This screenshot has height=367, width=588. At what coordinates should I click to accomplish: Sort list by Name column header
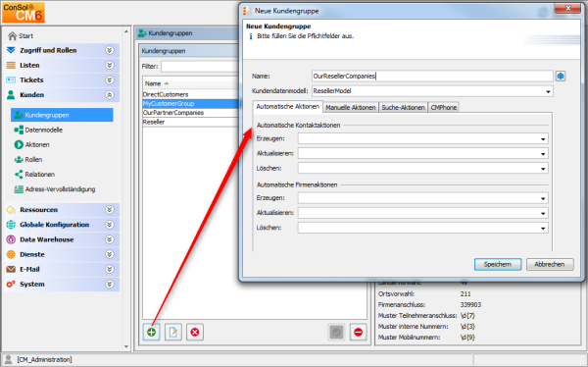click(x=153, y=83)
